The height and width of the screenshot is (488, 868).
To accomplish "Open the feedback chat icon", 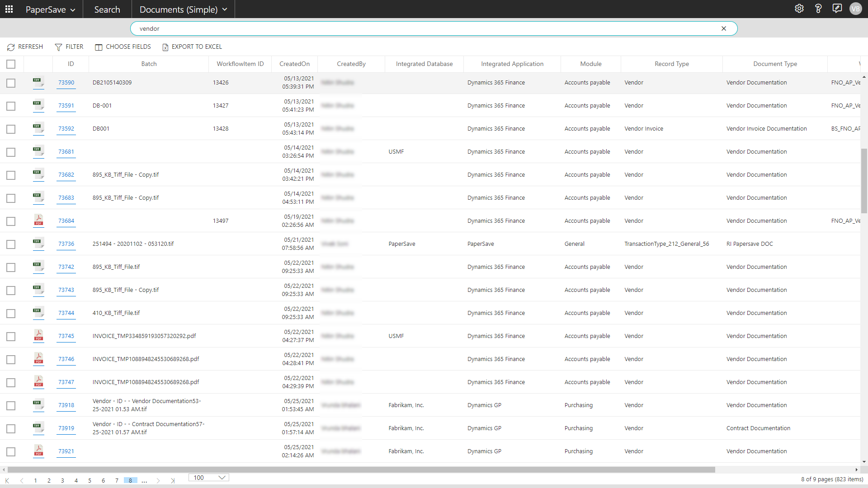I will [x=837, y=9].
